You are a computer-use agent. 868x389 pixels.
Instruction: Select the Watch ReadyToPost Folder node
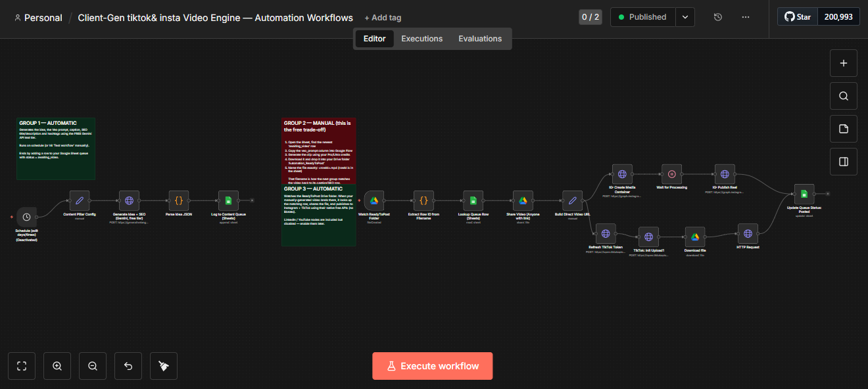click(x=374, y=200)
